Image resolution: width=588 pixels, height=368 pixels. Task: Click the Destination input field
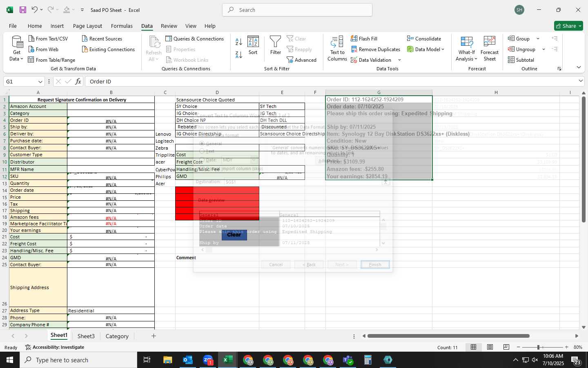[303, 182]
